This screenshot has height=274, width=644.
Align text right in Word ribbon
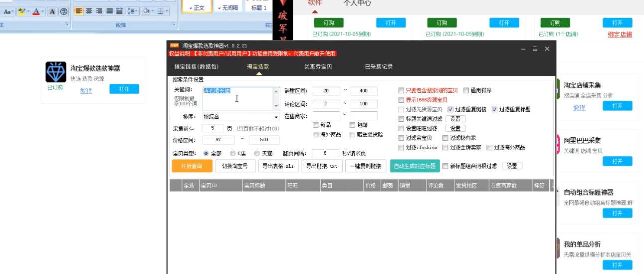99,11
